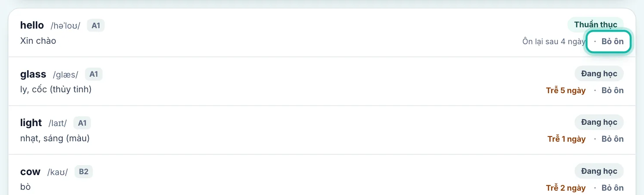
Task: Click the "Trễ 2 ngày" overdue label
Action: pos(566,188)
